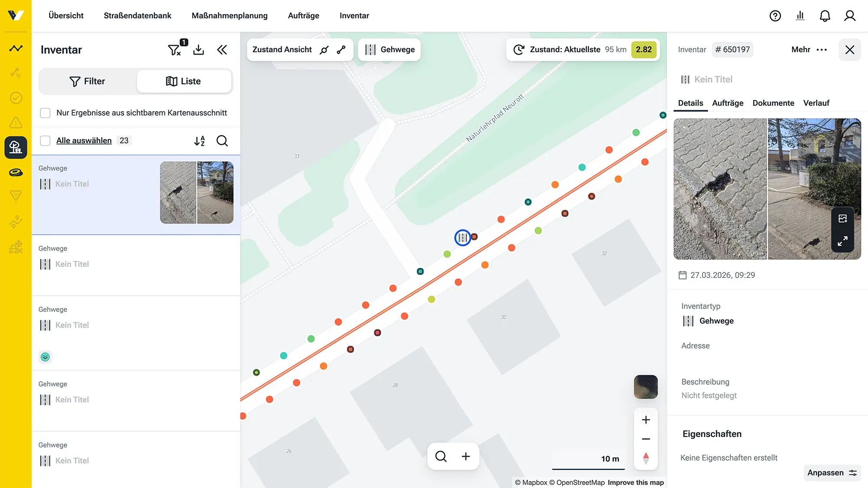The width and height of the screenshot is (868, 488).
Task: Enable only results from visible map section
Action: [45, 113]
